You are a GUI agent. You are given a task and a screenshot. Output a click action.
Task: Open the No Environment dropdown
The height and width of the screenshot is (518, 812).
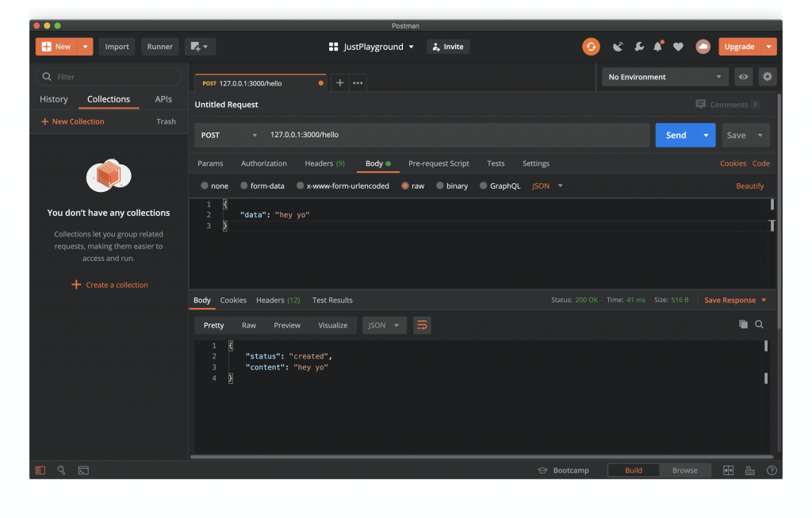tap(665, 77)
